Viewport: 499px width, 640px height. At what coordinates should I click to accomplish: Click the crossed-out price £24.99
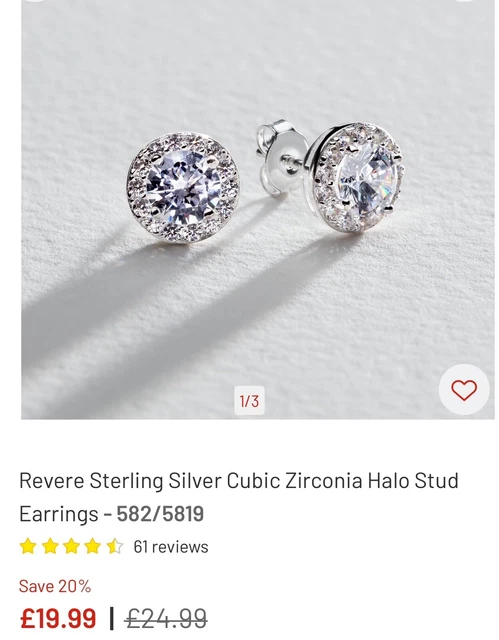click(166, 618)
